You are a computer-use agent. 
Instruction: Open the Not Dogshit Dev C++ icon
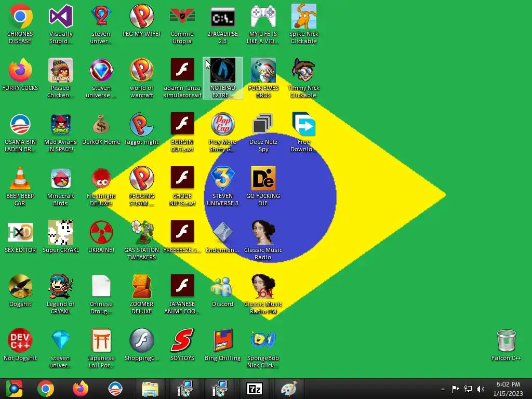[20, 344]
